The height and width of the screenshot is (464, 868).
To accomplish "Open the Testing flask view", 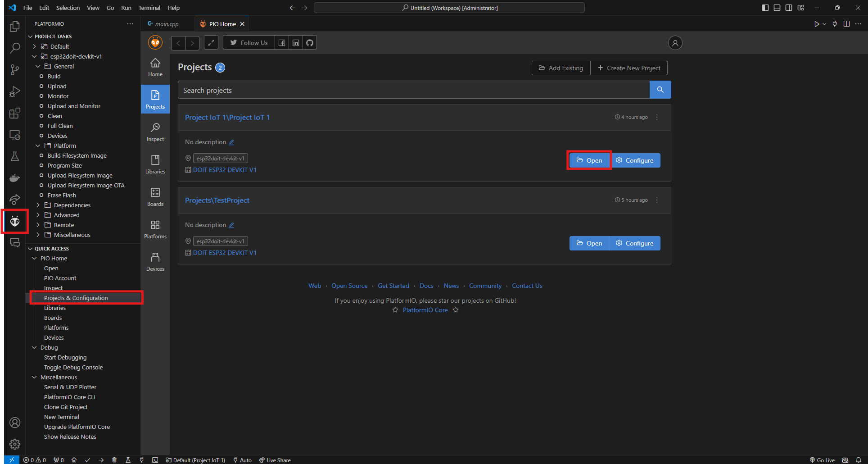I will pyautogui.click(x=15, y=156).
